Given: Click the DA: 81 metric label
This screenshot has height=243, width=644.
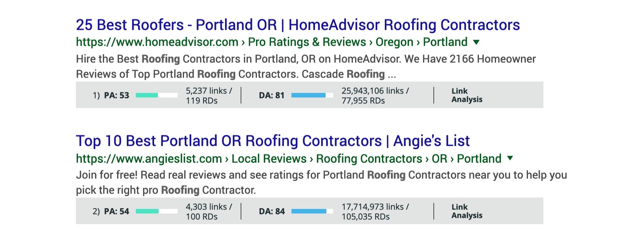Looking at the screenshot, I should pyautogui.click(x=271, y=96).
